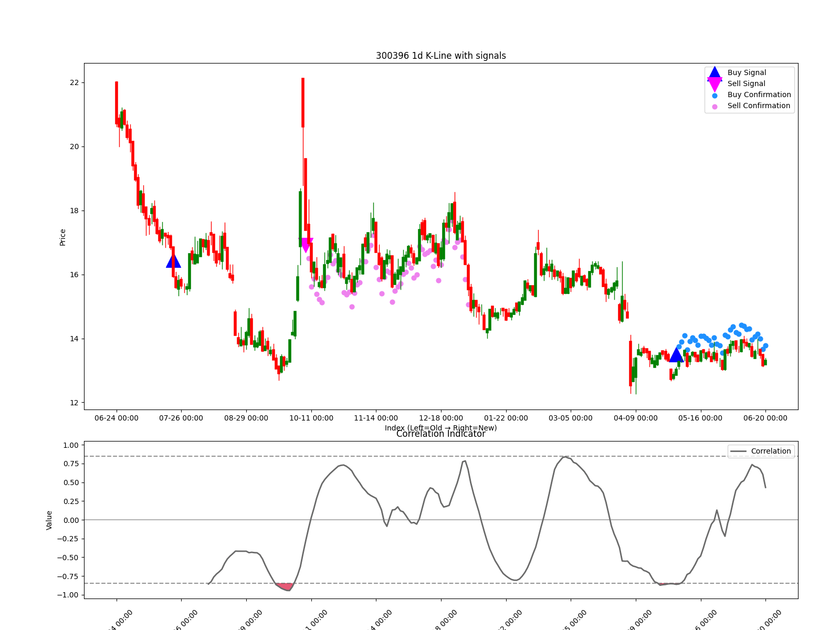This screenshot has height=630, width=840.
Task: Click the 'Index (Left=Old → Right=New)' axis label
Action: [441, 428]
